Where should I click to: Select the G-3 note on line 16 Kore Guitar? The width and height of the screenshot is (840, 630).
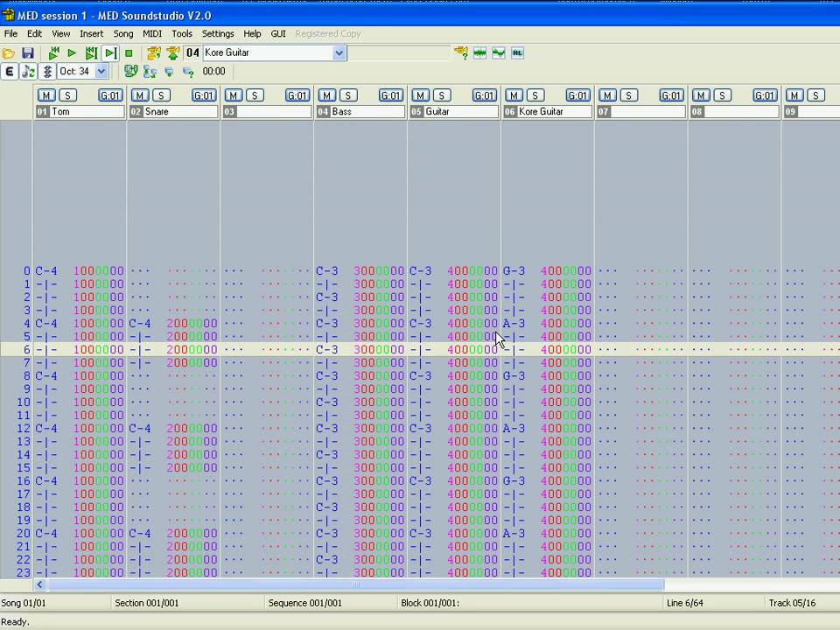point(514,480)
